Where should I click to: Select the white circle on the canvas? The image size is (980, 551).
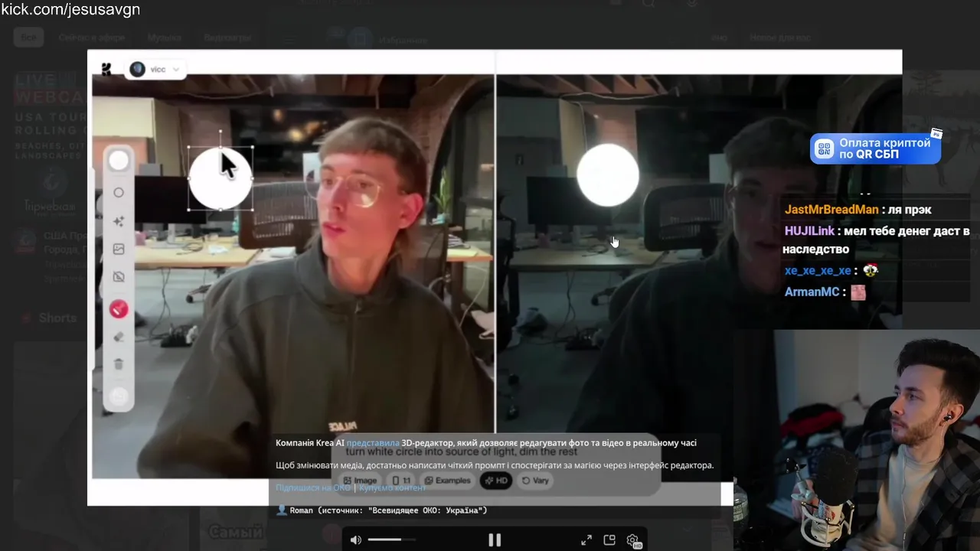[x=220, y=178]
